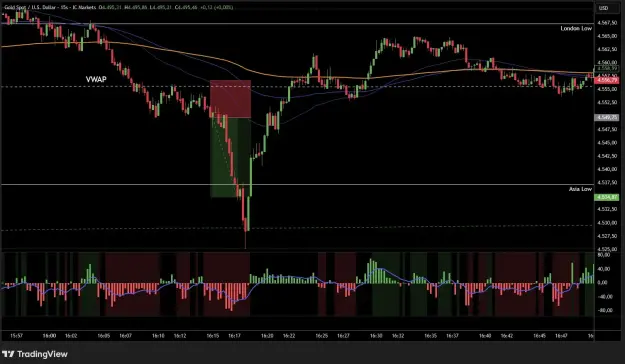This screenshot has height=364, width=625.
Task: Select the London Low line label
Action: click(x=576, y=28)
